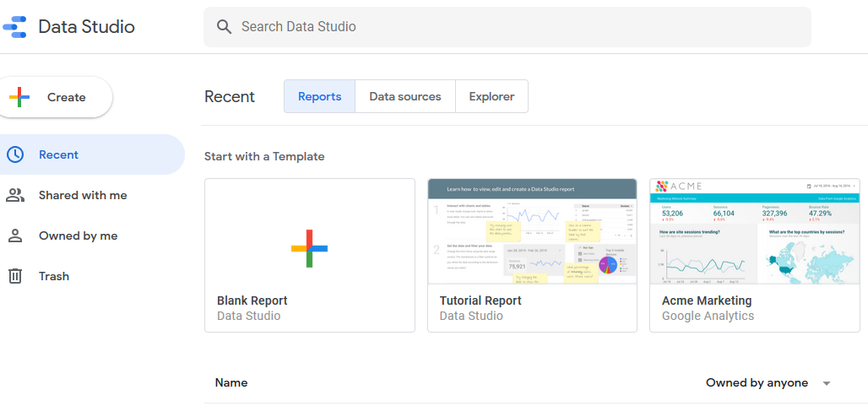Click the Recent clock icon

click(15, 154)
